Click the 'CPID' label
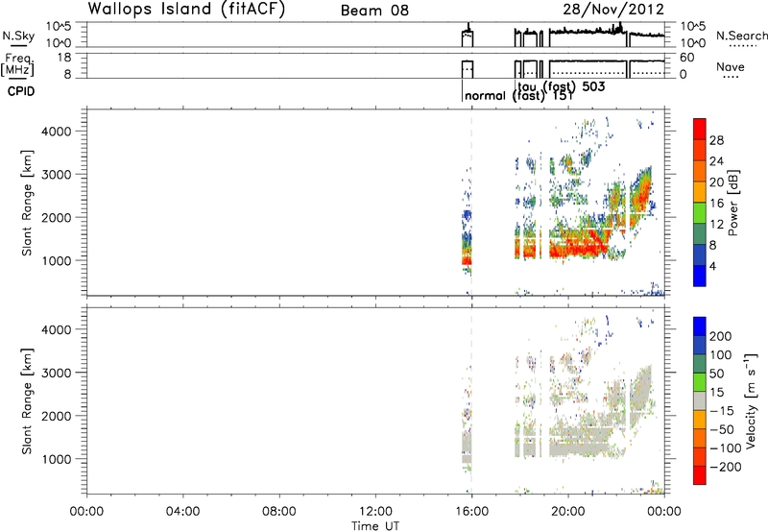Screen dimensions: 768x532 21,91
